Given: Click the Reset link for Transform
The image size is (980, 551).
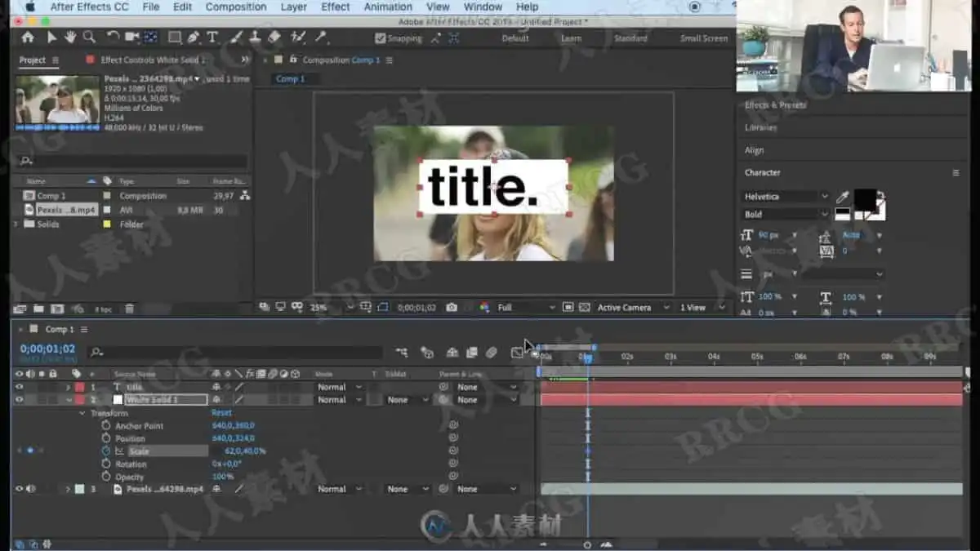Looking at the screenshot, I should point(221,413).
